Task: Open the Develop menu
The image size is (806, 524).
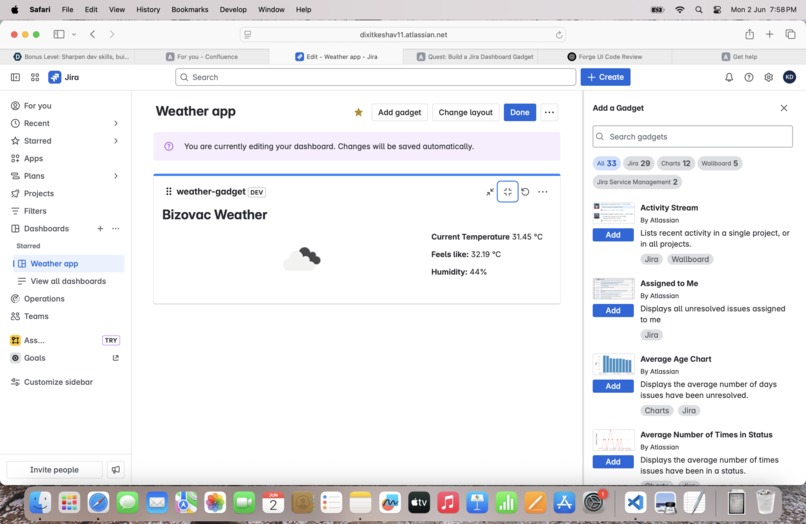Action: click(233, 9)
